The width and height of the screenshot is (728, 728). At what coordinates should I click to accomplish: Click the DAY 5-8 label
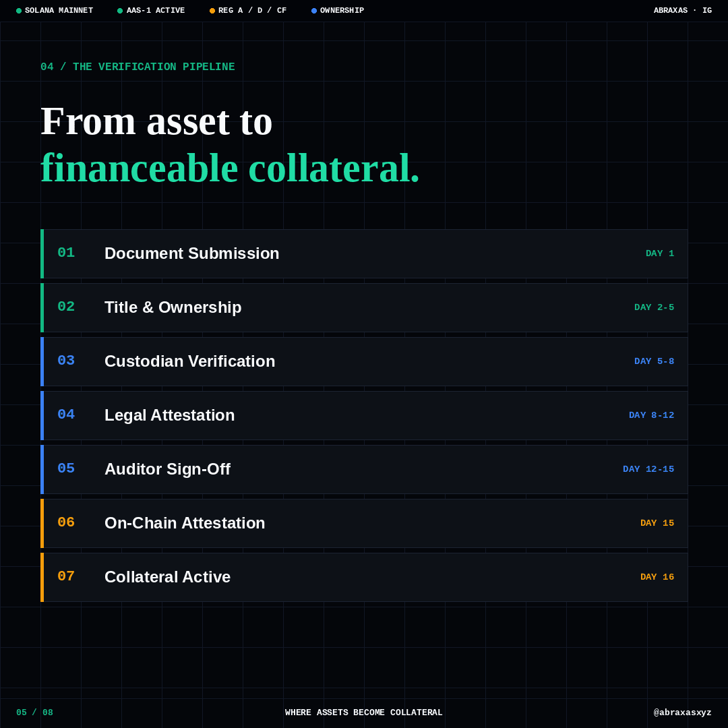(654, 361)
